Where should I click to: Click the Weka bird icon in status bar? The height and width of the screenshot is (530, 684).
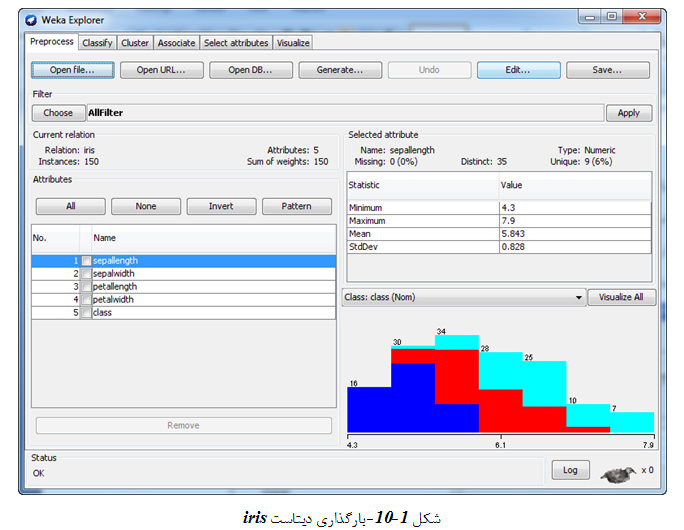[618, 474]
